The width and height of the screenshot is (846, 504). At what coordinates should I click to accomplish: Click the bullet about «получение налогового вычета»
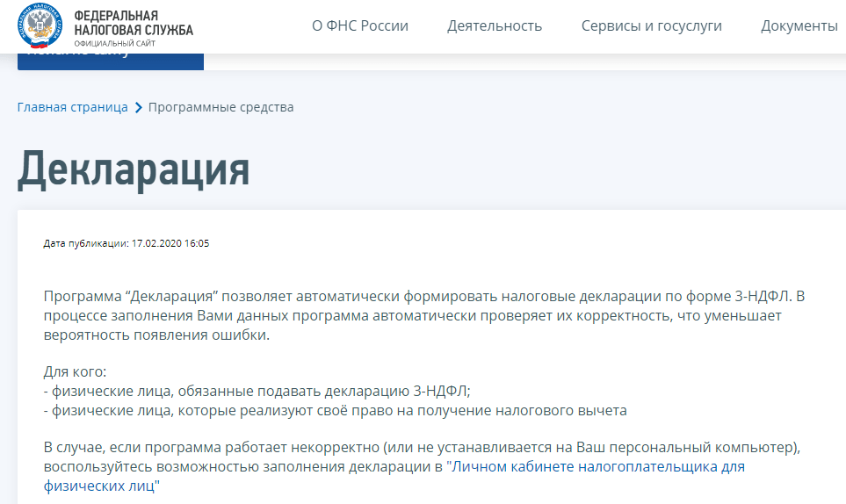pos(335,410)
